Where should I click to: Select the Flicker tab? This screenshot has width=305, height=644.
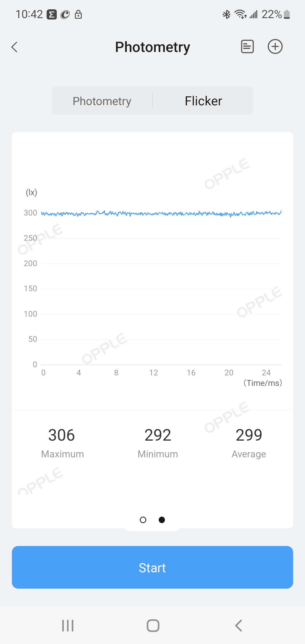click(x=203, y=101)
